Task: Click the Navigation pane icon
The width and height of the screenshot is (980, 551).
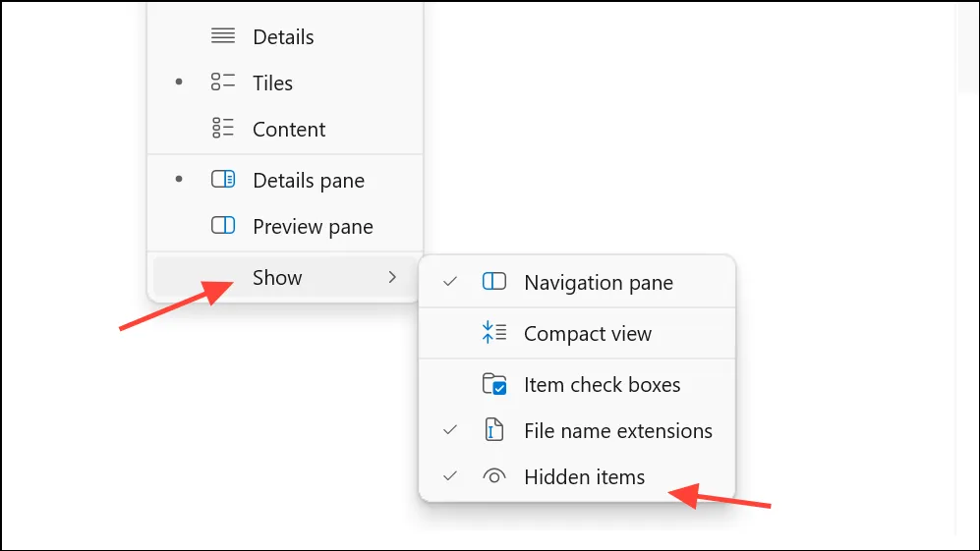Action: coord(494,281)
